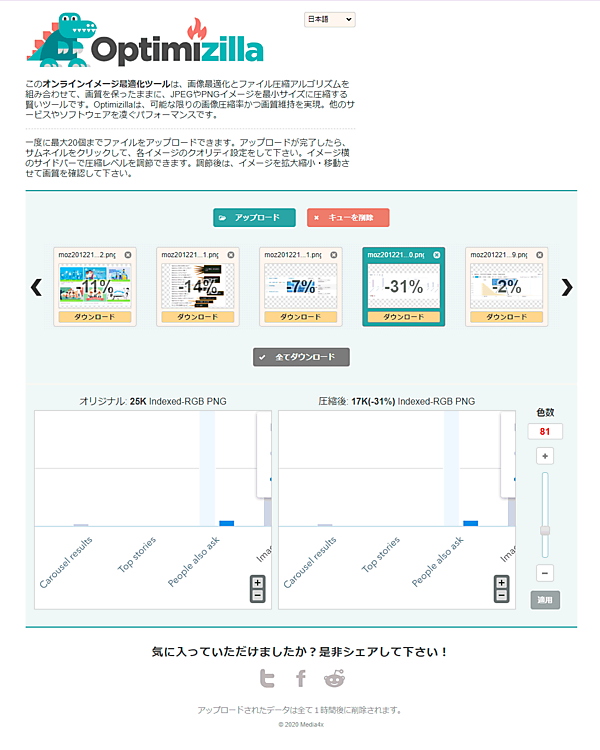Download the -2% compressed image
This screenshot has height=750, width=600.
[x=506, y=317]
